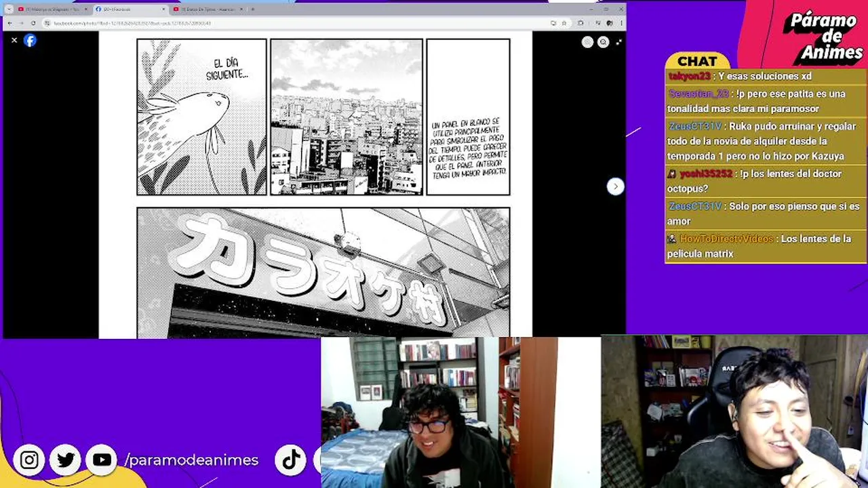Close the first YouTube tab
Image resolution: width=868 pixels, height=488 pixels.
point(85,9)
